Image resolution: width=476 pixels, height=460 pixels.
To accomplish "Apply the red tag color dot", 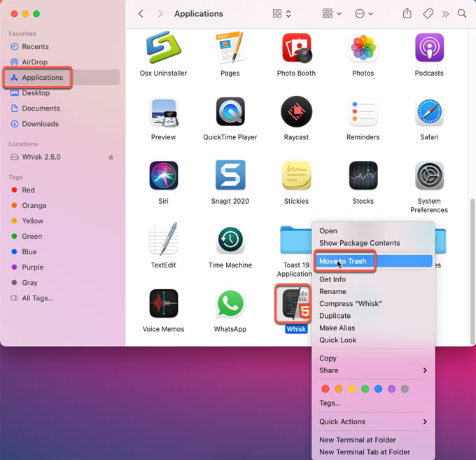I will click(x=325, y=389).
